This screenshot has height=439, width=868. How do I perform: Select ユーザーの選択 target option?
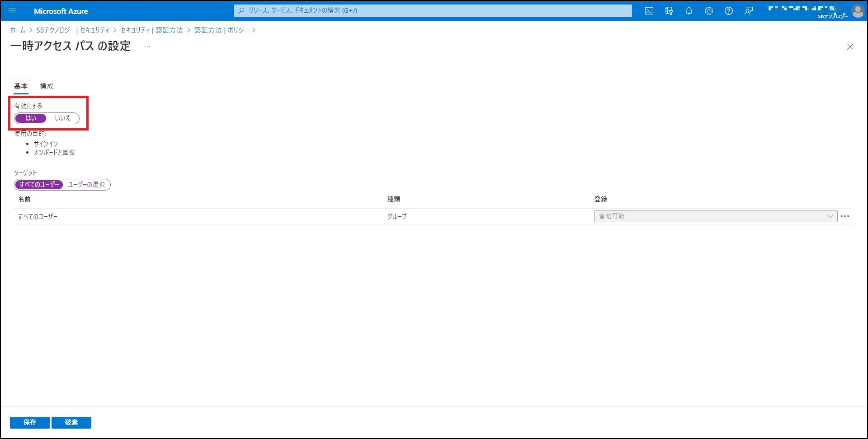(x=86, y=185)
